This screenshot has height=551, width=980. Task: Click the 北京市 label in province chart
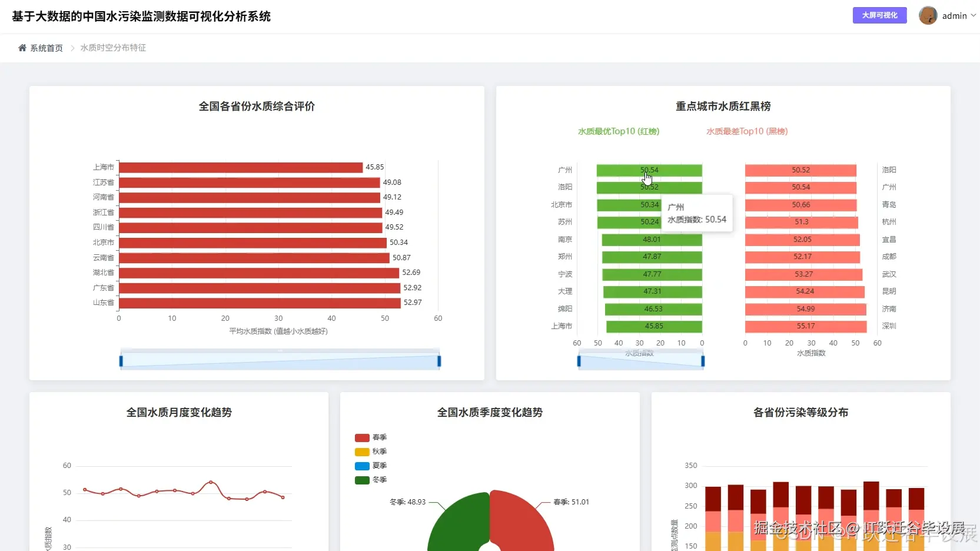103,243
